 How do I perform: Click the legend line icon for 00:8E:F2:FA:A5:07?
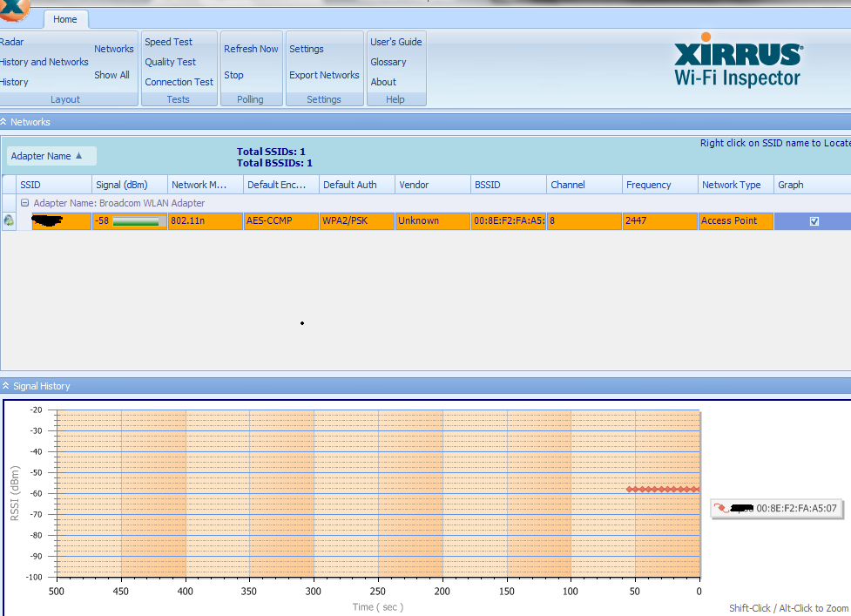(721, 509)
